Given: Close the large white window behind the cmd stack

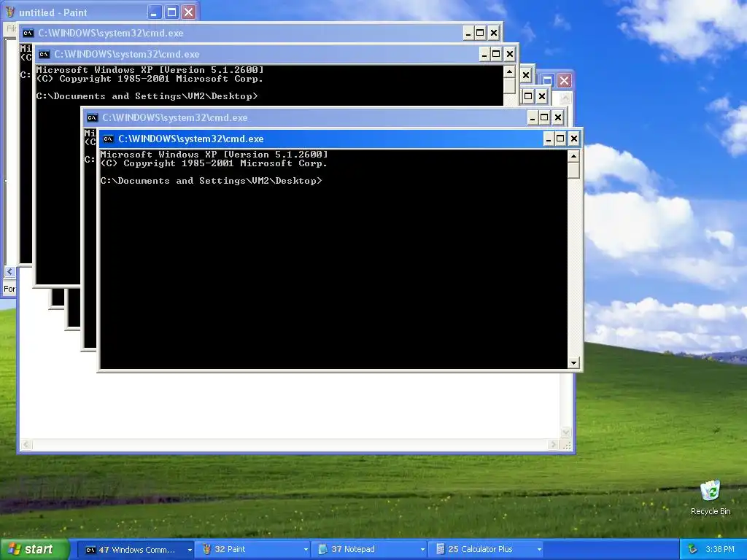Looking at the screenshot, I should [x=565, y=80].
